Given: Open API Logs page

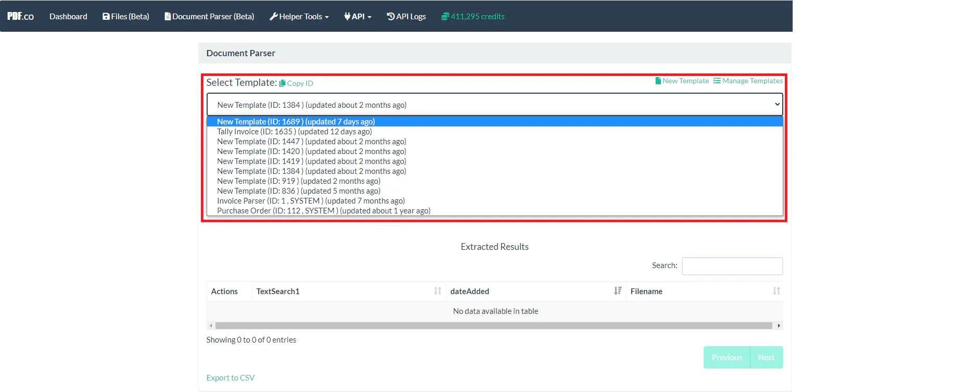Looking at the screenshot, I should (406, 16).
